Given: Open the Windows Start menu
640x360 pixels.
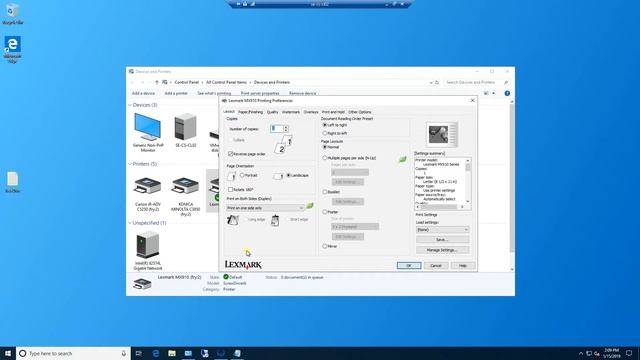Looking at the screenshot, I should [x=8, y=353].
